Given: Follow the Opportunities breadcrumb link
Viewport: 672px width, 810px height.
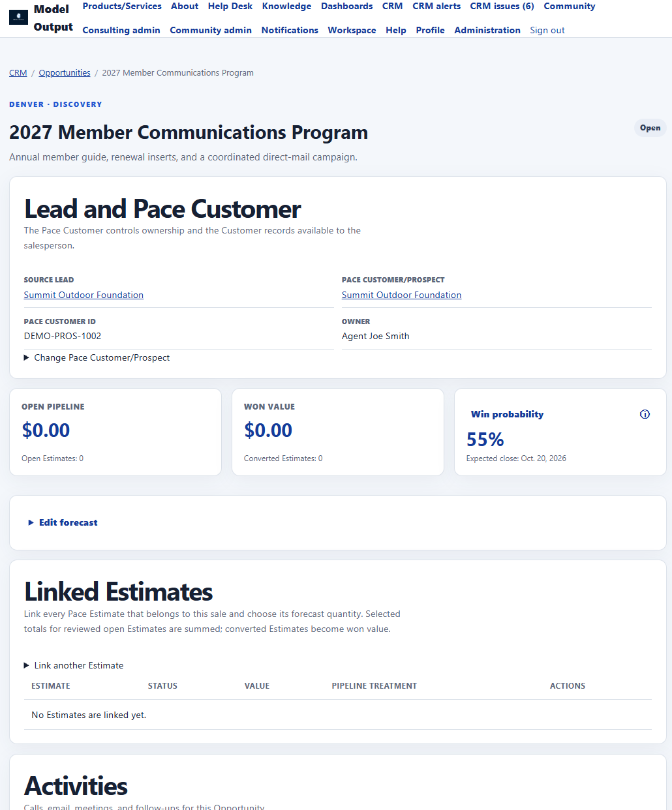Looking at the screenshot, I should [65, 72].
